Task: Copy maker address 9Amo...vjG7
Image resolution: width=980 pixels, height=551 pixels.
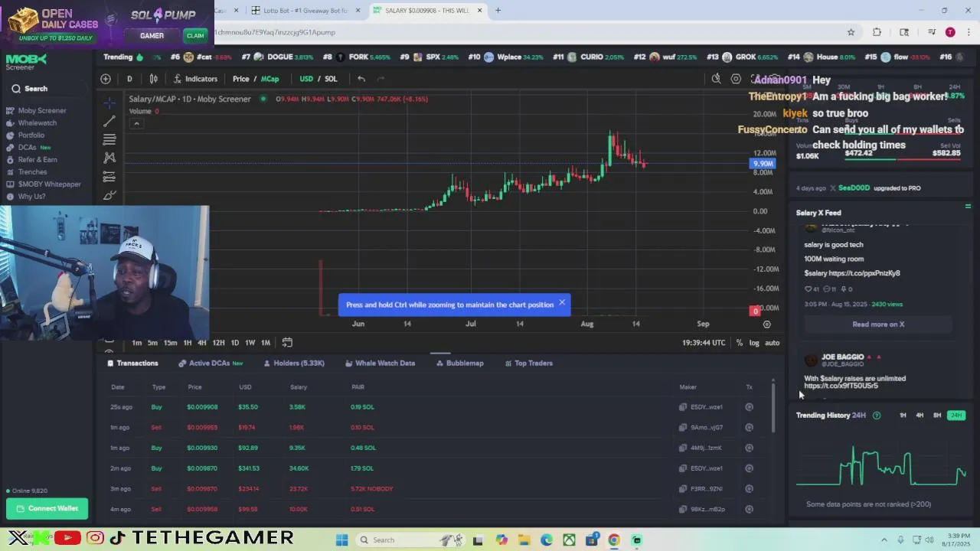Action: tap(683, 428)
